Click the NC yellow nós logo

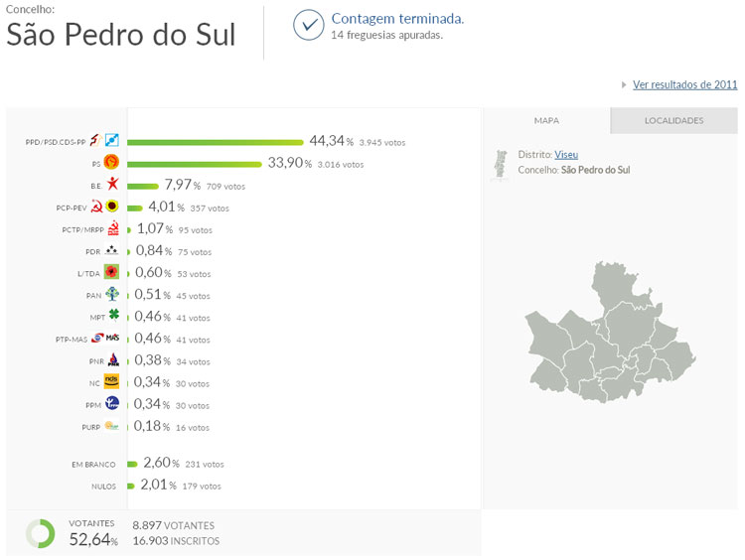[112, 382]
